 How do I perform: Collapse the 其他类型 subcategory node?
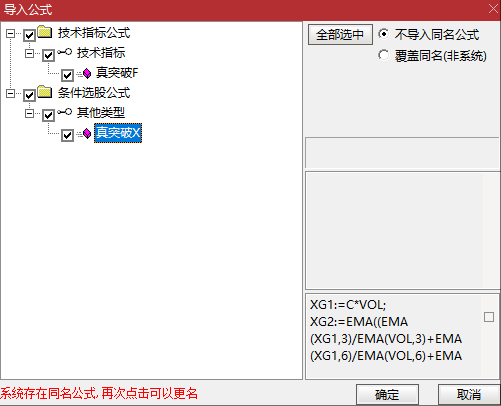(x=29, y=114)
